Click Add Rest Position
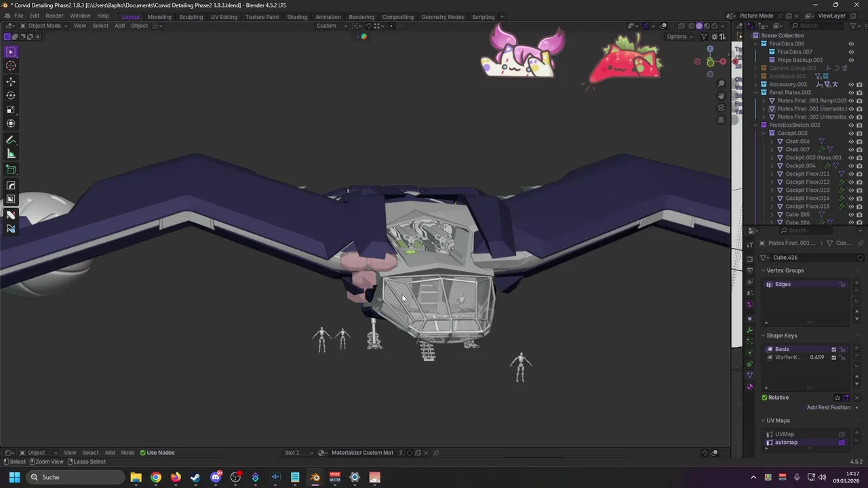 tap(828, 408)
